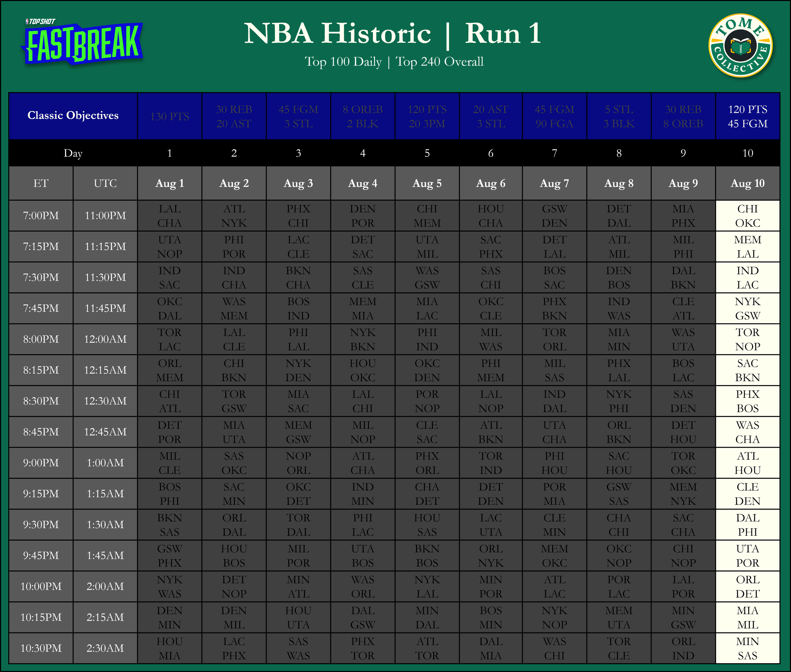Click the NBA Historic Run 1 title

tap(392, 34)
